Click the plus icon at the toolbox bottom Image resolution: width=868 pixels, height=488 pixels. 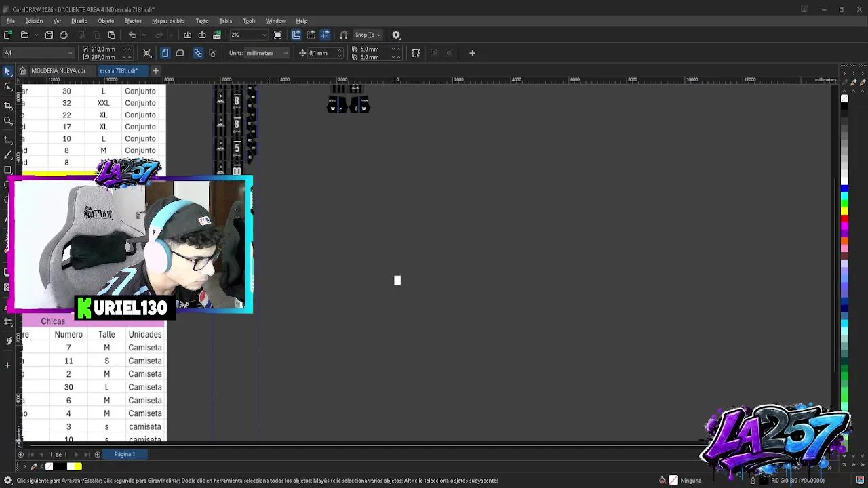[x=8, y=365]
